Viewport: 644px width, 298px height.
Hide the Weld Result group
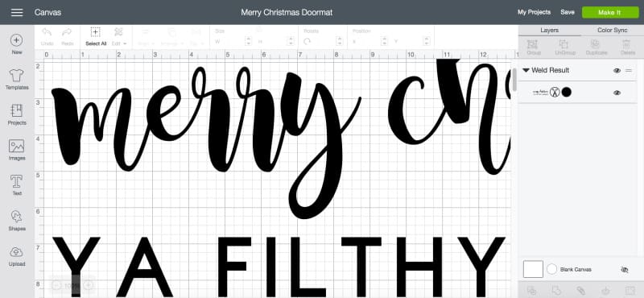pyautogui.click(x=617, y=71)
